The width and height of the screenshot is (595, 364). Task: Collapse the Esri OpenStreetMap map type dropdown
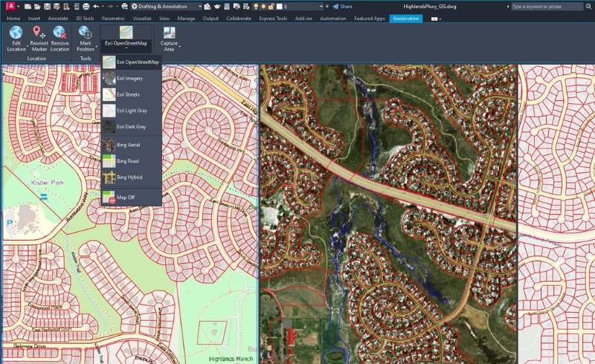[126, 48]
